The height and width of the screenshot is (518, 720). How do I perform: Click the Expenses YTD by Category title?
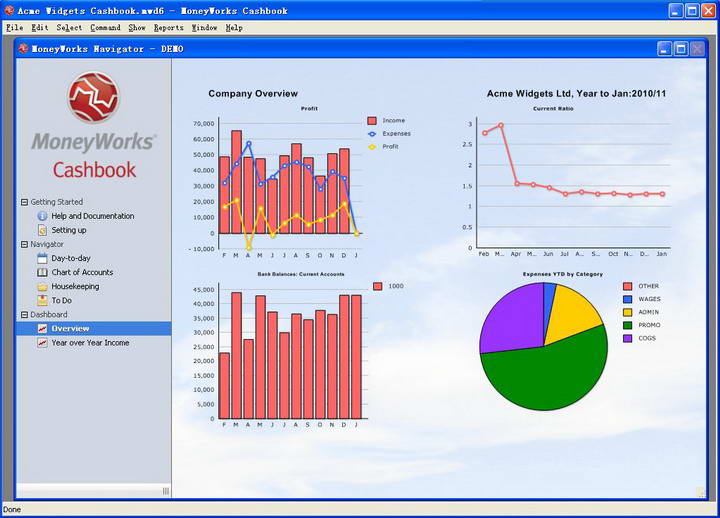(563, 274)
